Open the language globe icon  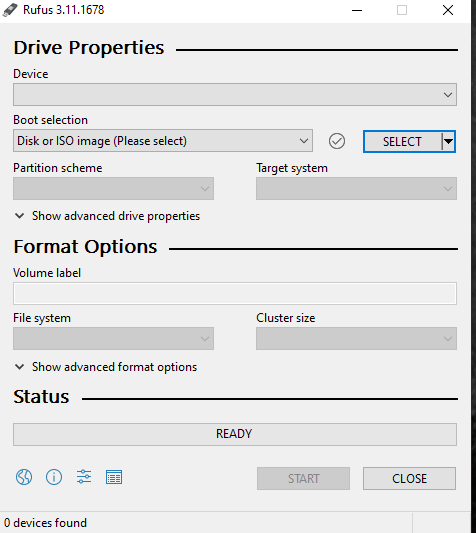point(24,477)
